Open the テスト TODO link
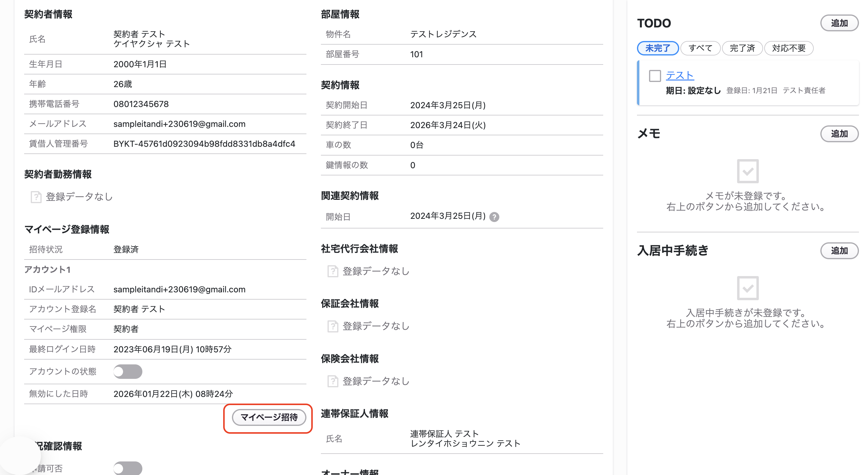The width and height of the screenshot is (868, 475). click(x=680, y=75)
